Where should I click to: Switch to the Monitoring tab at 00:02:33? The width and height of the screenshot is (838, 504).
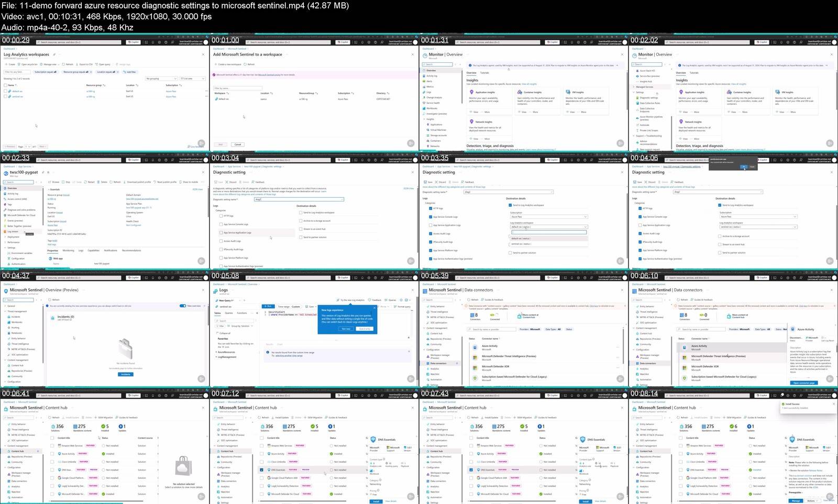69,251
